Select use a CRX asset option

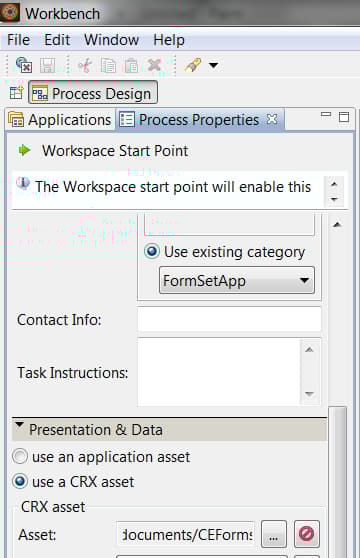[x=20, y=481]
